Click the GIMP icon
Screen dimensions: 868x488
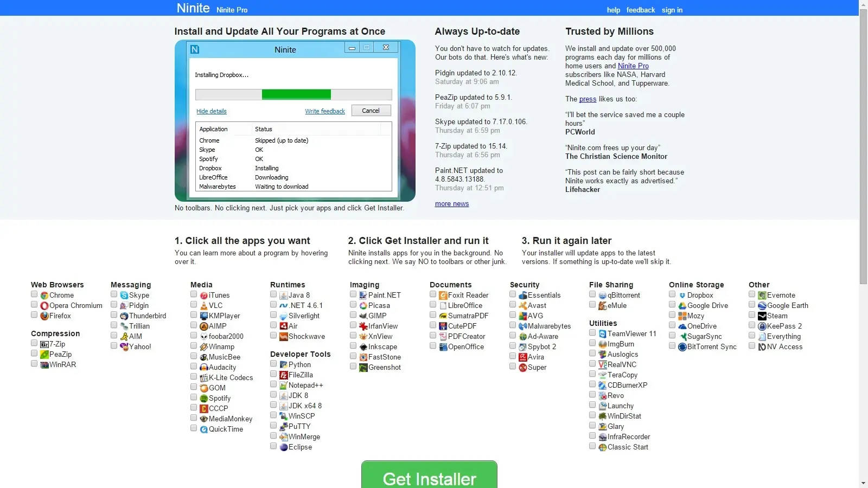tap(363, 316)
